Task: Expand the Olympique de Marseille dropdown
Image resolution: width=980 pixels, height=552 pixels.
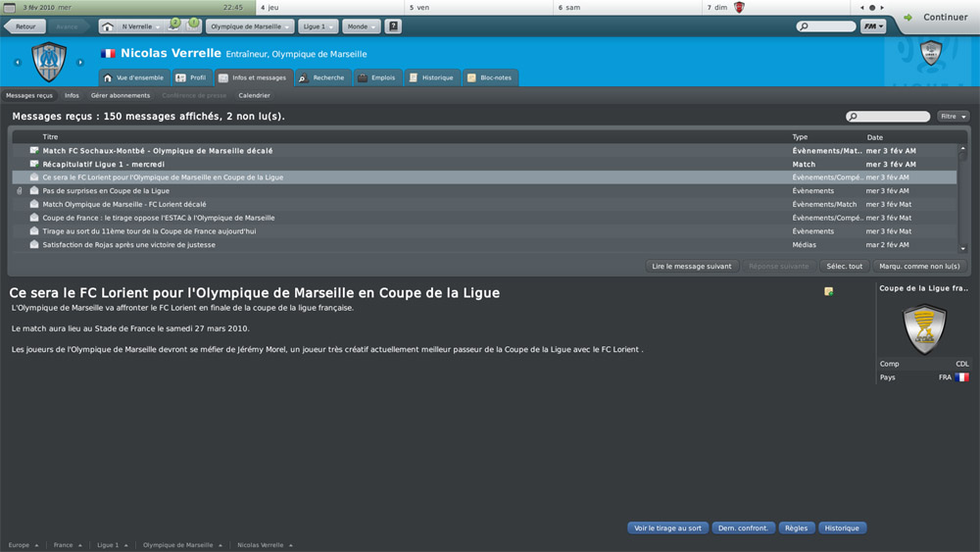Action: [x=250, y=26]
